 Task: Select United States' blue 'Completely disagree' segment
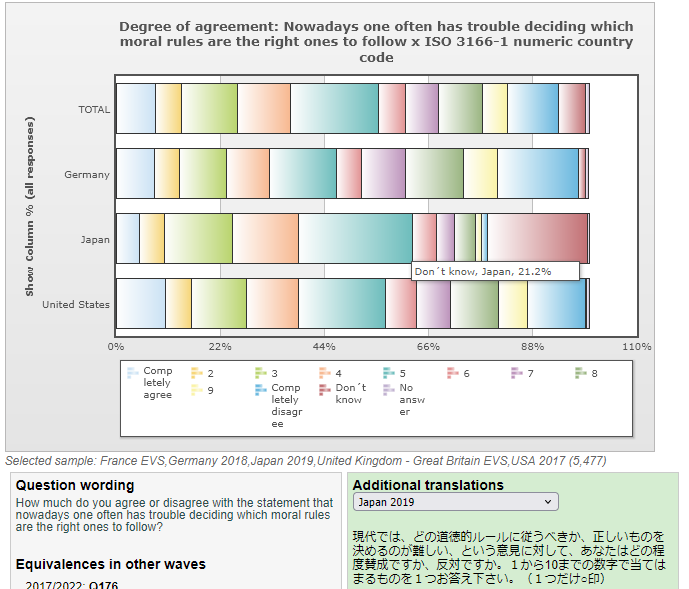pyautogui.click(x=556, y=303)
